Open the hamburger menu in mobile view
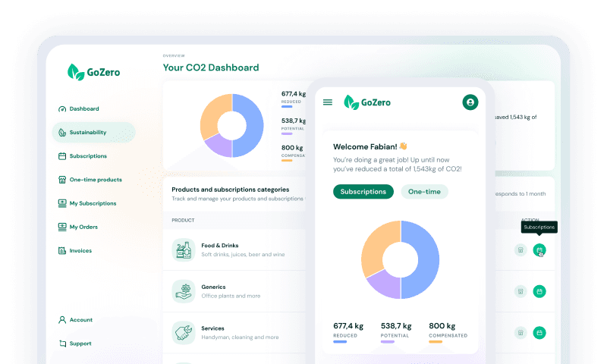Viewport: 607px width, 364px height. coord(328,102)
